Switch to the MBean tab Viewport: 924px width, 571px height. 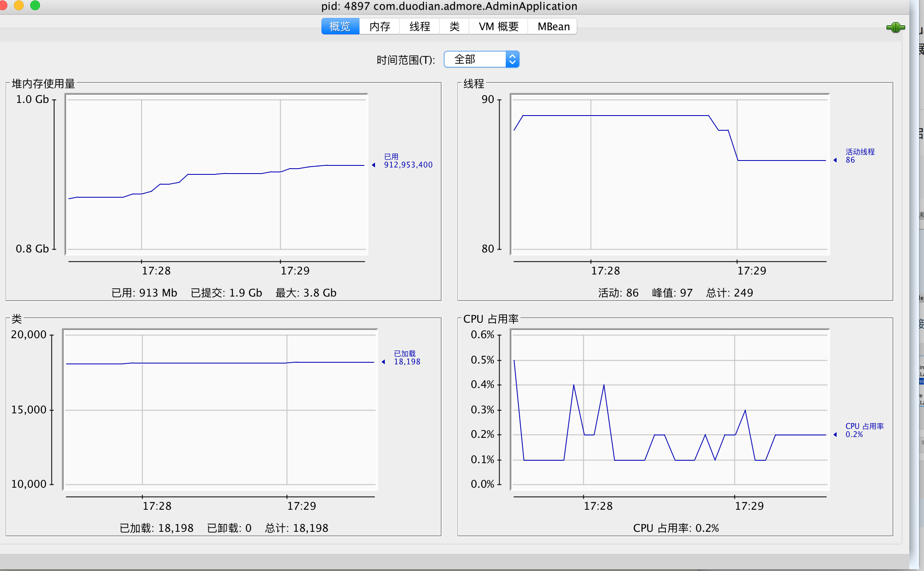(553, 27)
